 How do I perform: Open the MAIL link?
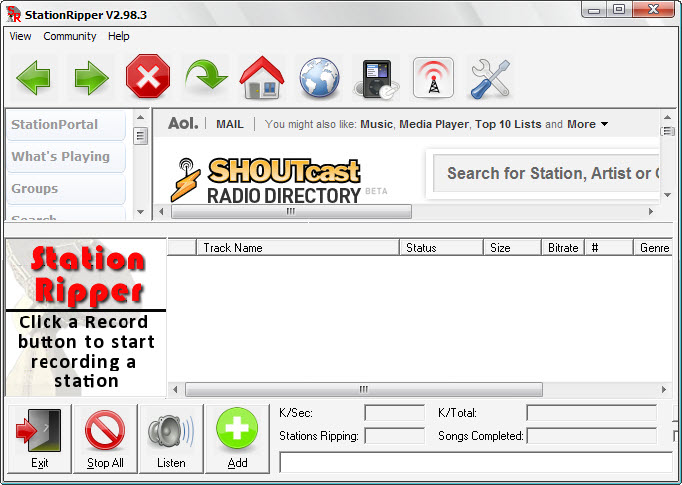[x=230, y=124]
